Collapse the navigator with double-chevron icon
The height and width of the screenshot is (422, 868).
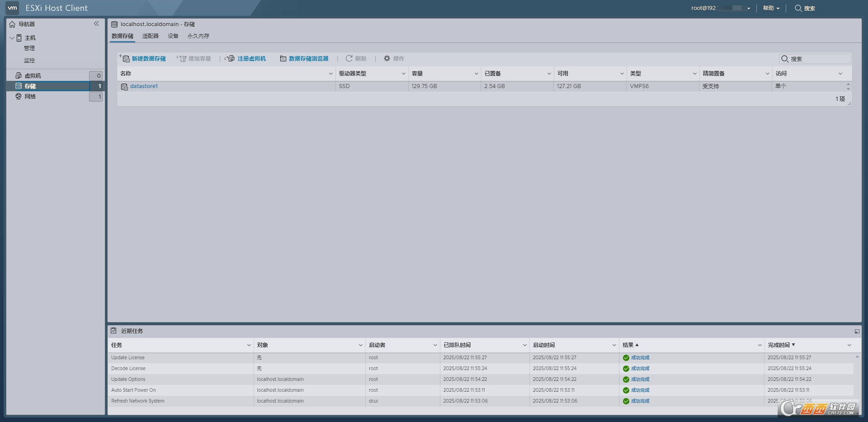point(96,23)
